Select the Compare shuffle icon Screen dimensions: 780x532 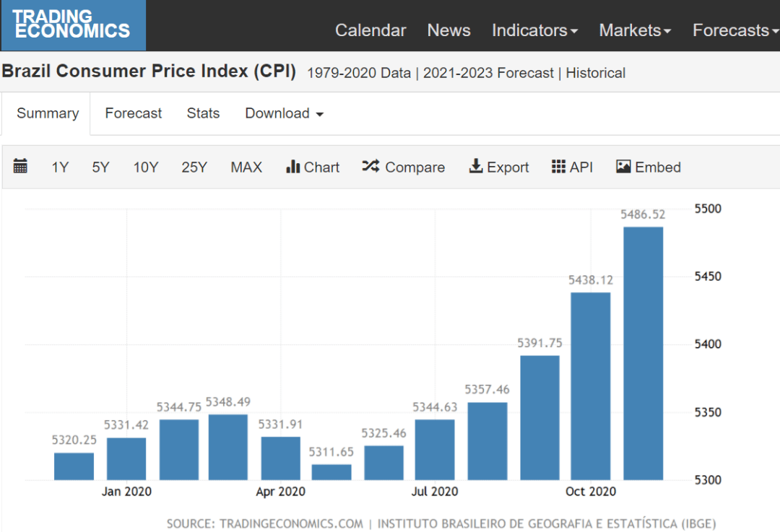click(370, 167)
